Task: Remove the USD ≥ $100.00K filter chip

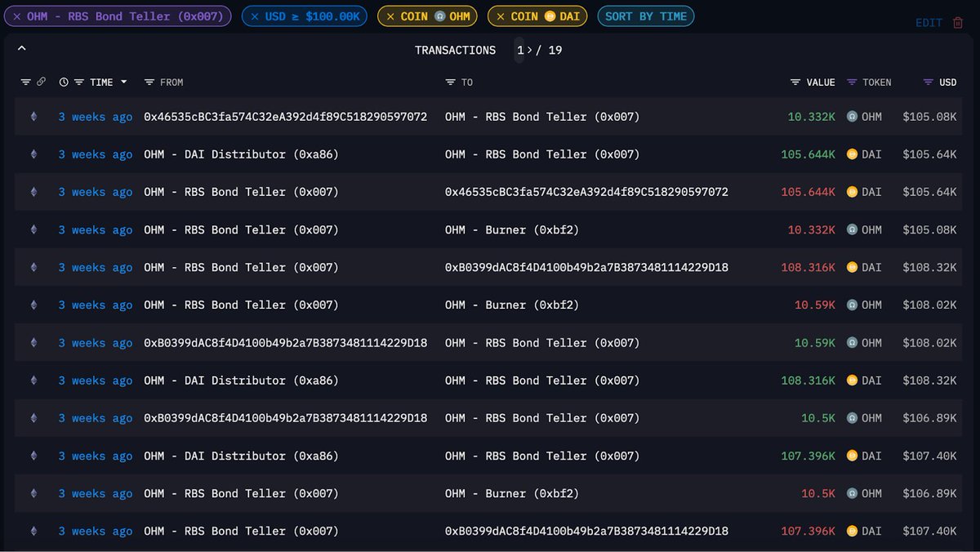Action: (254, 16)
